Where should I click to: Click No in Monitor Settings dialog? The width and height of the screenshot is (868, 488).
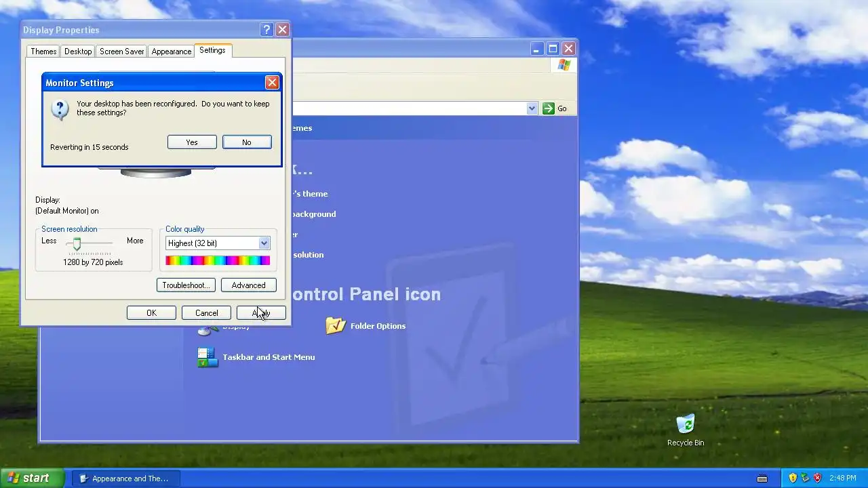pyautogui.click(x=247, y=142)
